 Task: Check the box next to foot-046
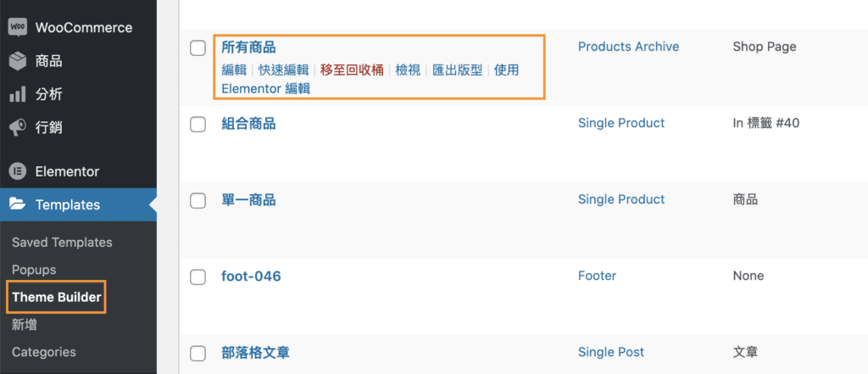click(x=198, y=277)
